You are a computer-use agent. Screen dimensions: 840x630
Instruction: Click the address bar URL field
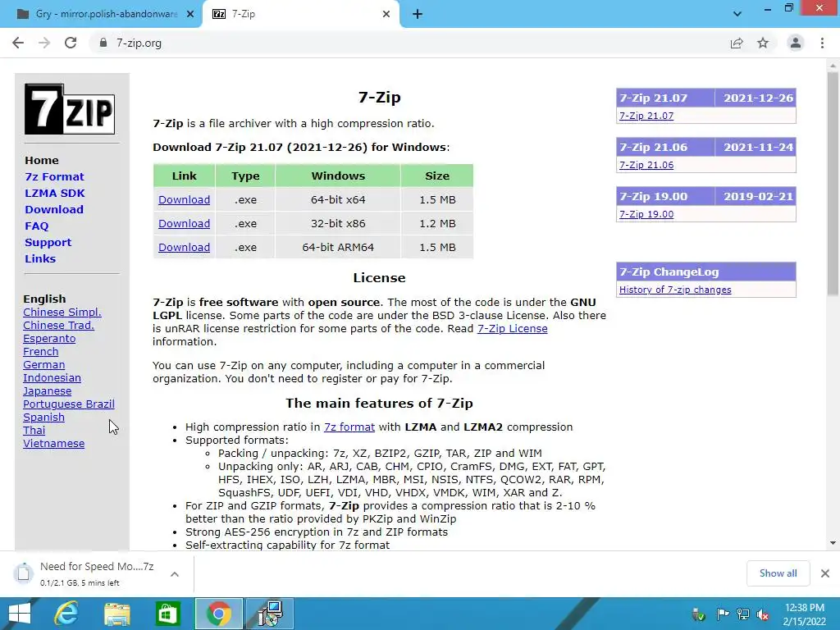point(407,43)
